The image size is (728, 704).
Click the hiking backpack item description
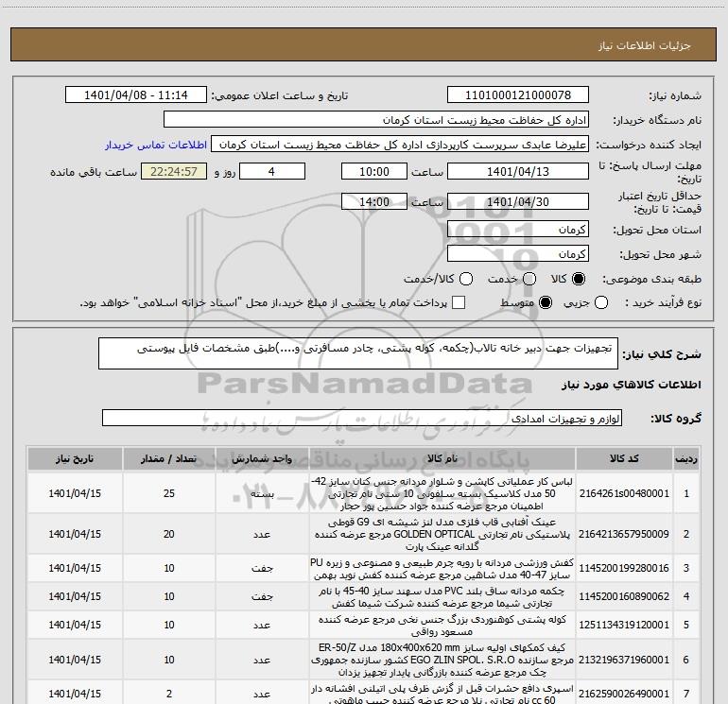(442, 626)
